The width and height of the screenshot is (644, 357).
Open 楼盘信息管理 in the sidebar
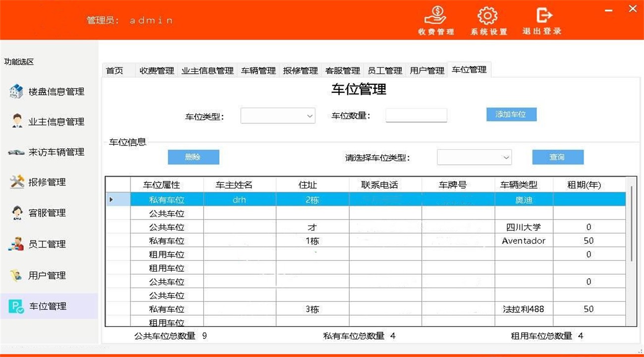pyautogui.click(x=56, y=92)
